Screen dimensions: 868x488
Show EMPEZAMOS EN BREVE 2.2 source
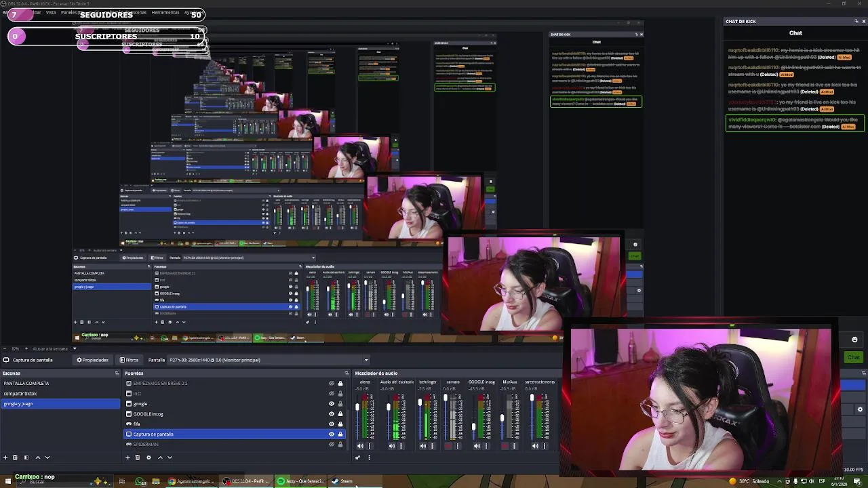point(332,384)
